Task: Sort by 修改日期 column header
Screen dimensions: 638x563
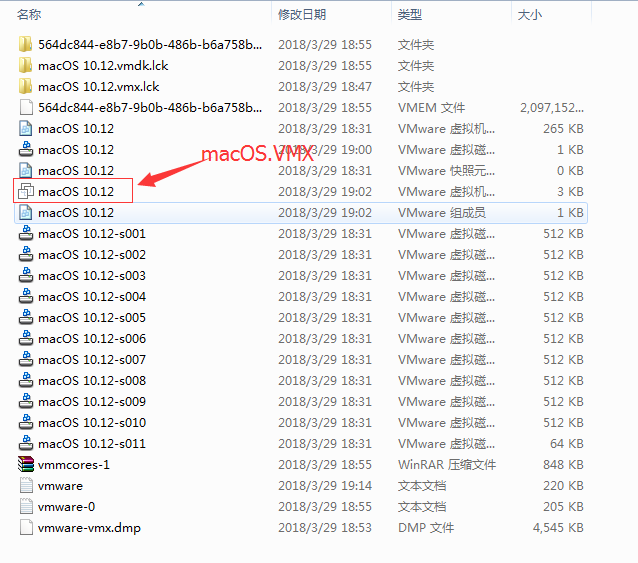Action: [x=302, y=15]
